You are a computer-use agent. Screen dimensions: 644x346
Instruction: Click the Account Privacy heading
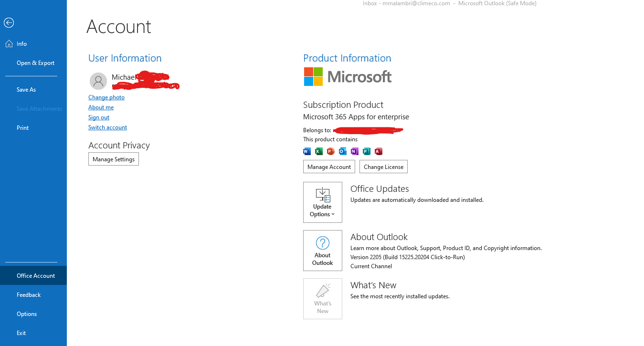[119, 146]
